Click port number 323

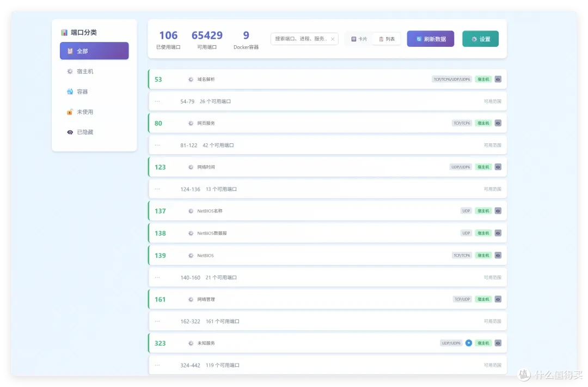click(160, 343)
